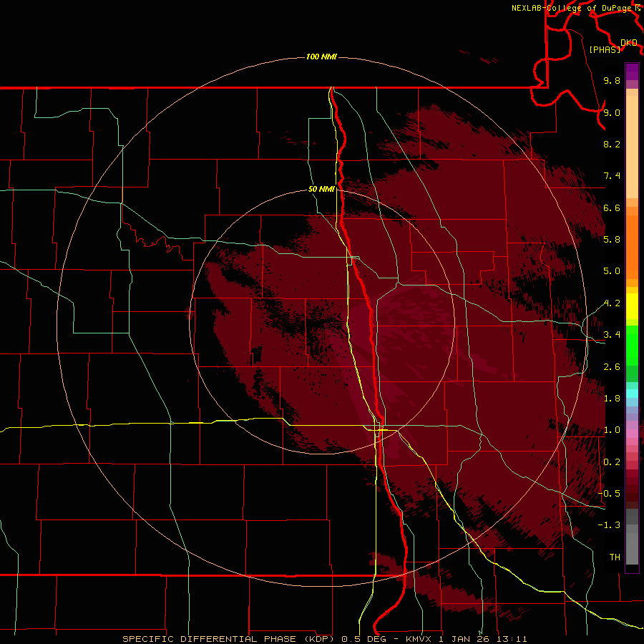Click the 50 NMI range ring label
644x644 pixels.
pos(321,189)
